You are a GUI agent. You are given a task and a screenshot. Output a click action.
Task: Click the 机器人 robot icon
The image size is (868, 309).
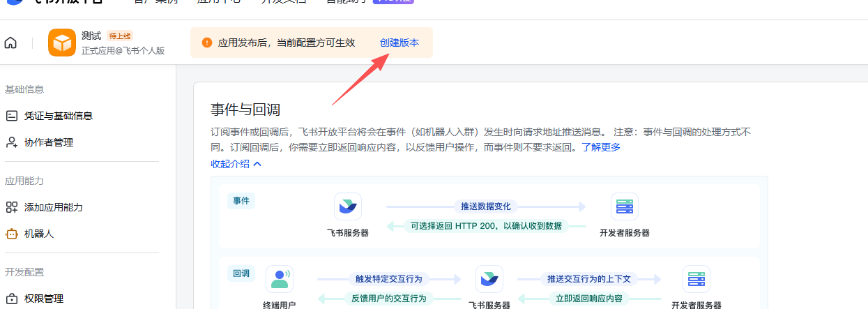tap(11, 234)
